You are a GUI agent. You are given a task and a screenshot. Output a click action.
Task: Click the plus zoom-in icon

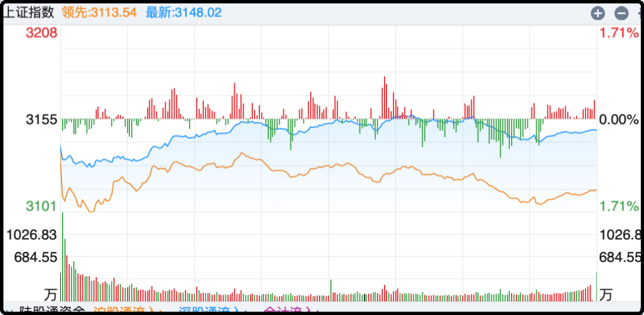597,13
